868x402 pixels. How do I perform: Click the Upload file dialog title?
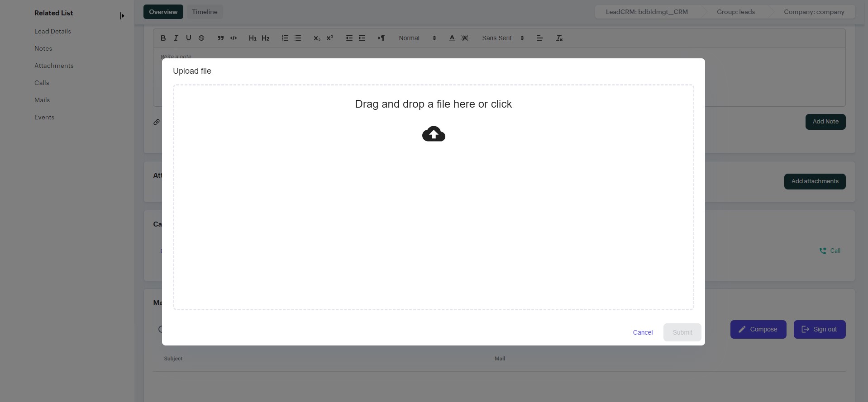(192, 71)
